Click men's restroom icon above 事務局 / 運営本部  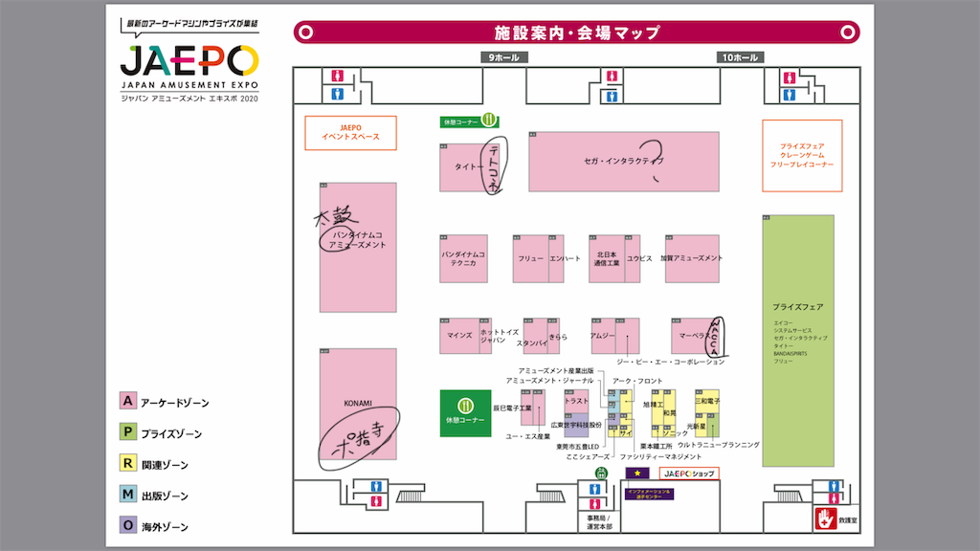click(x=594, y=489)
